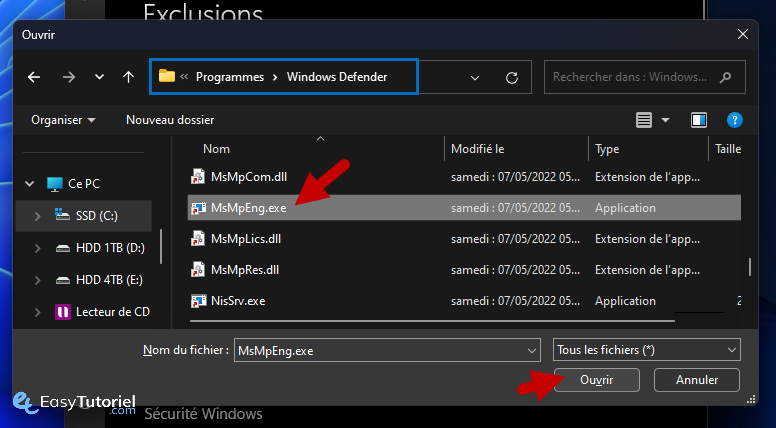The image size is (776, 428).
Task: Click Nouveau dossier in the toolbar
Action: point(170,120)
